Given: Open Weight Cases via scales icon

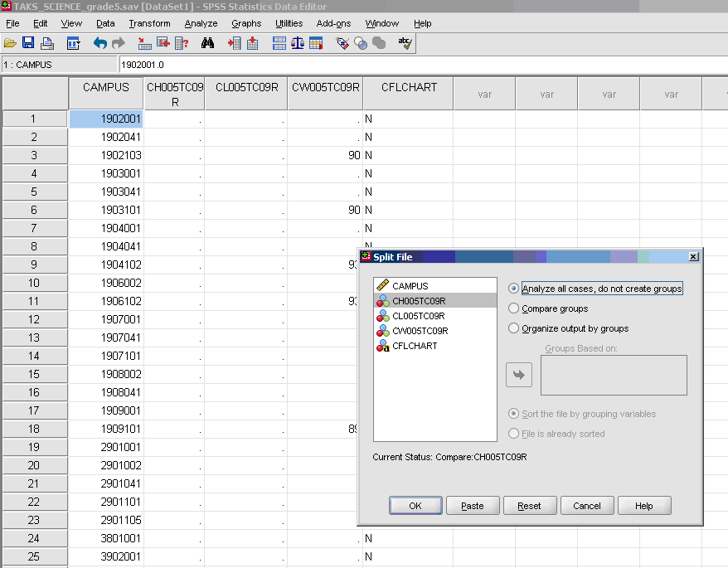Looking at the screenshot, I should click(x=296, y=43).
